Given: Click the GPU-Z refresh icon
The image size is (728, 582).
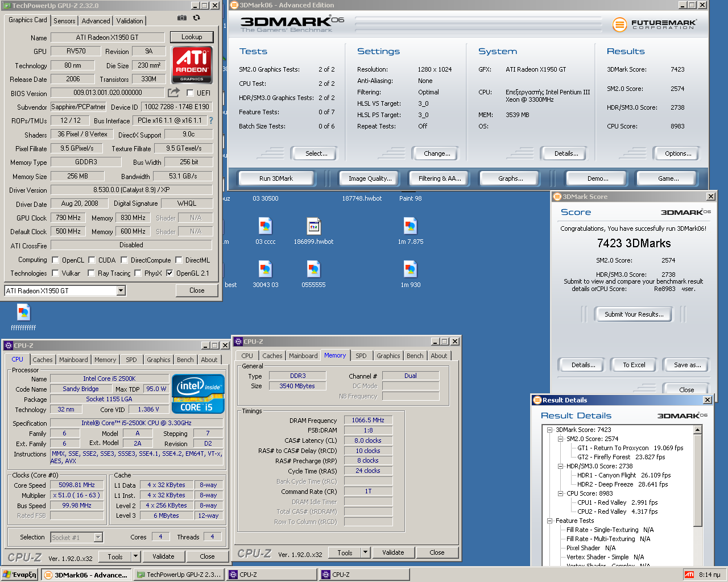Looking at the screenshot, I should 197,18.
